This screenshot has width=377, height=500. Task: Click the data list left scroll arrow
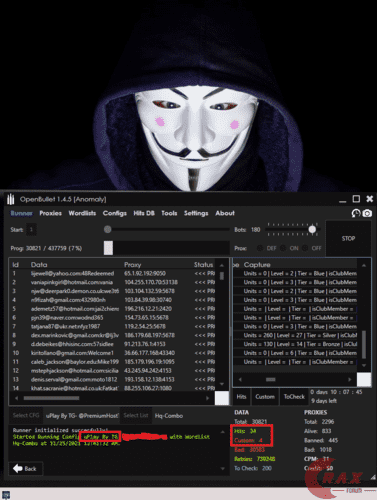17,398
